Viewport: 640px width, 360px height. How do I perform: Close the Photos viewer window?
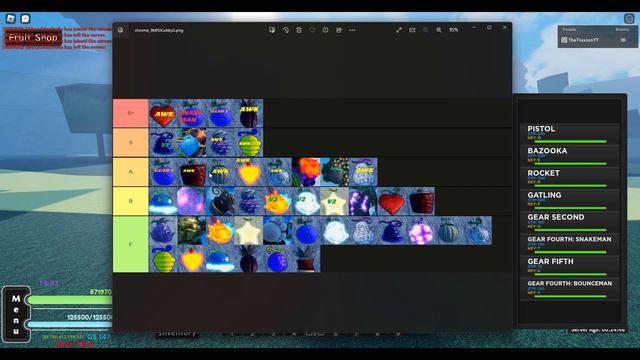(504, 27)
